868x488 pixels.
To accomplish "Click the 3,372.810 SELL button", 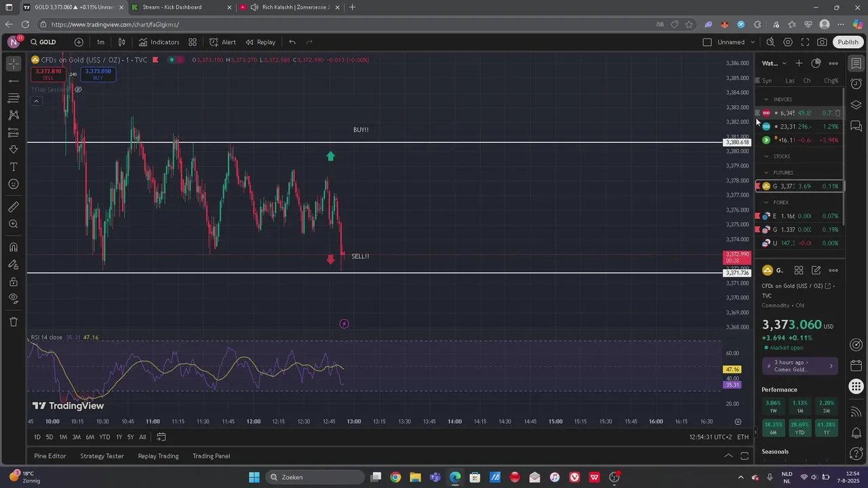I will 48,74.
